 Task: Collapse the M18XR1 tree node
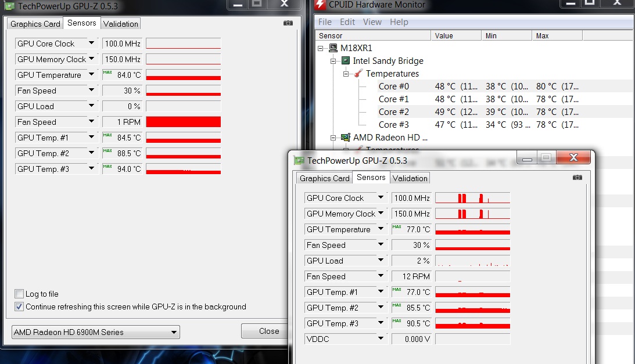(320, 48)
